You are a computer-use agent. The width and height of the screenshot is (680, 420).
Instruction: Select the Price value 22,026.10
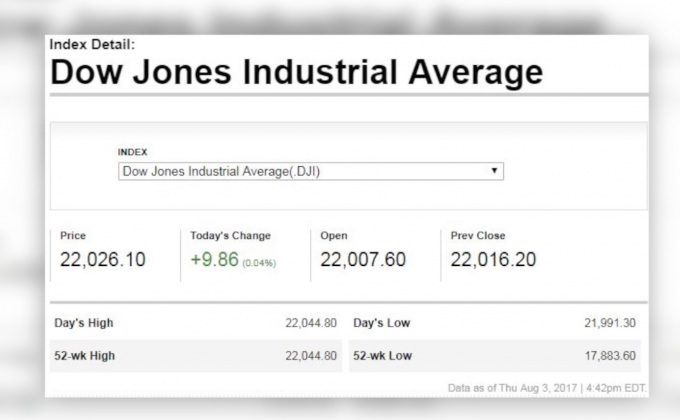coord(103,260)
